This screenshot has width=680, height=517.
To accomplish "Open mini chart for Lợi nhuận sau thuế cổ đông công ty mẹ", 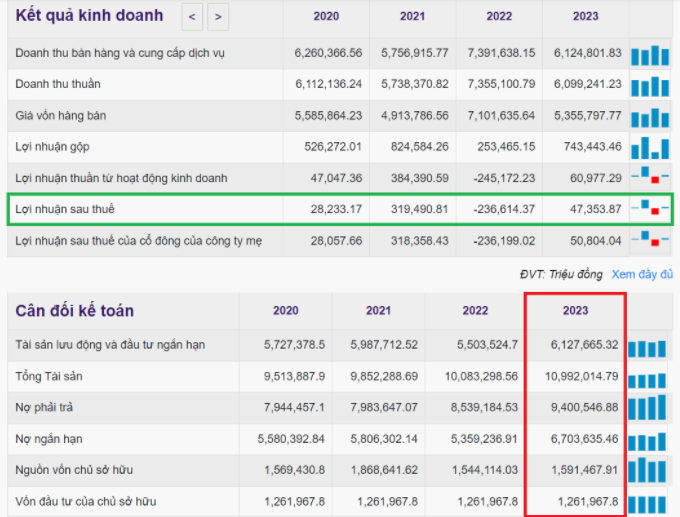I will click(650, 239).
